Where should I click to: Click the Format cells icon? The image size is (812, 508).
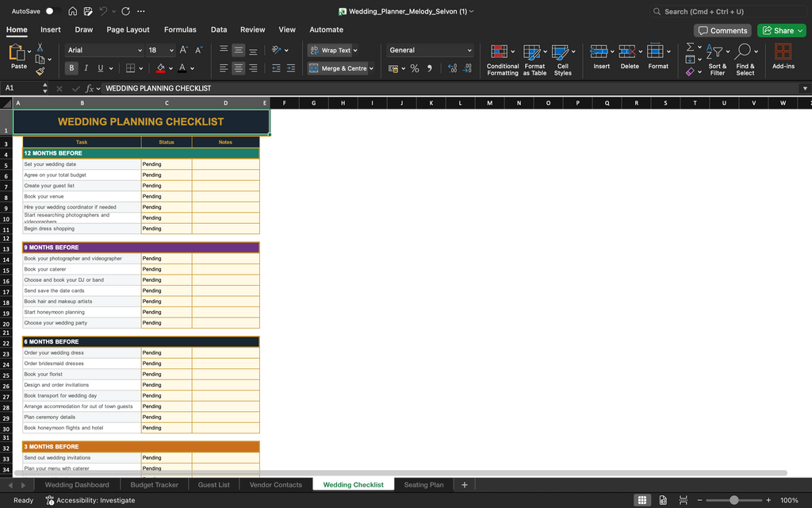655,52
